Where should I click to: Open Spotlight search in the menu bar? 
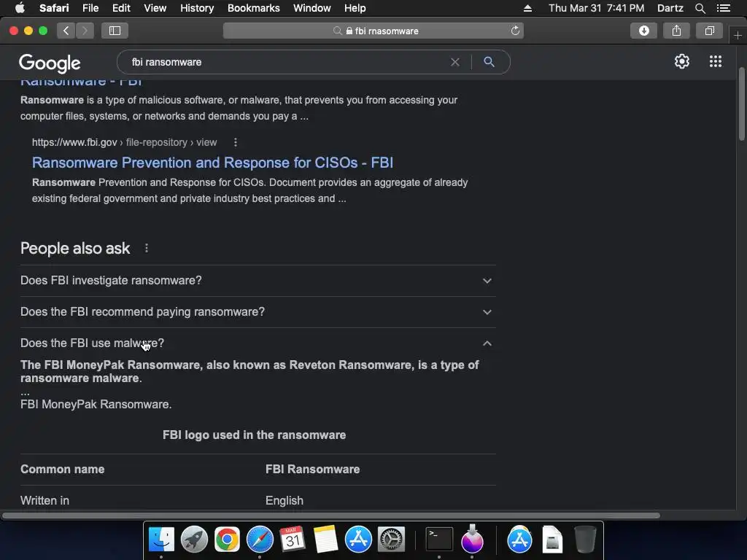tap(700, 8)
